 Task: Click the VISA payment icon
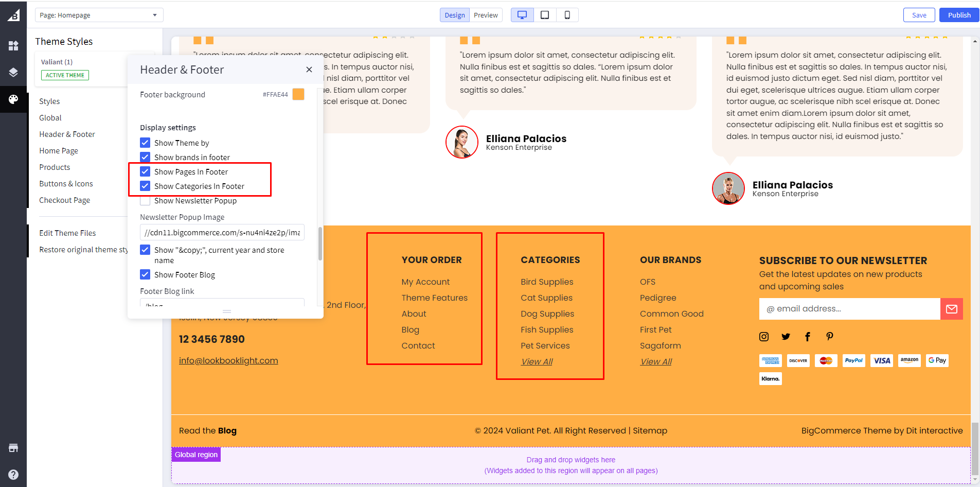point(881,360)
